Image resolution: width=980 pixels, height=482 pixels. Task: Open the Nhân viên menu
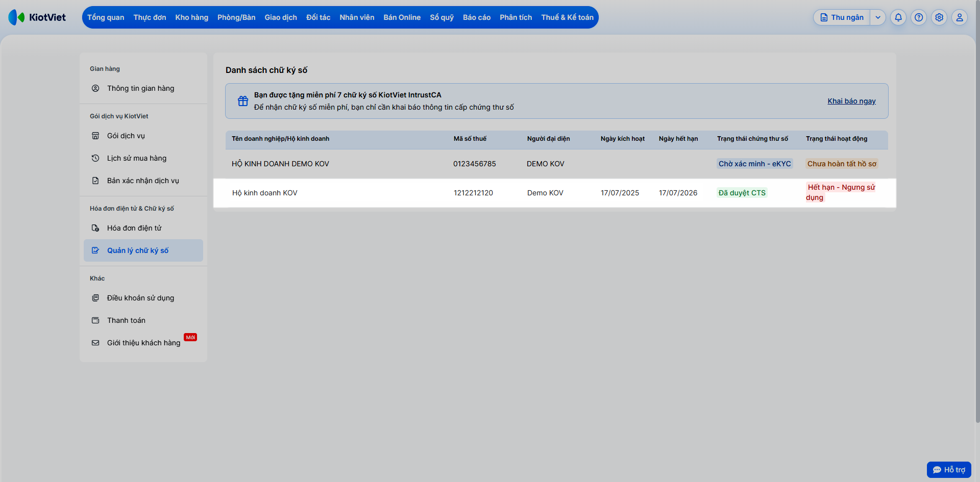point(357,17)
